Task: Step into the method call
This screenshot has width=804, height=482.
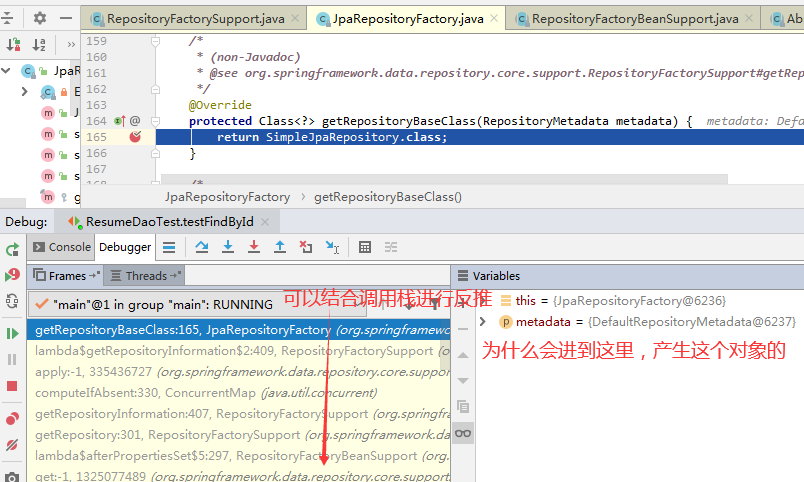Action: pos(228,248)
